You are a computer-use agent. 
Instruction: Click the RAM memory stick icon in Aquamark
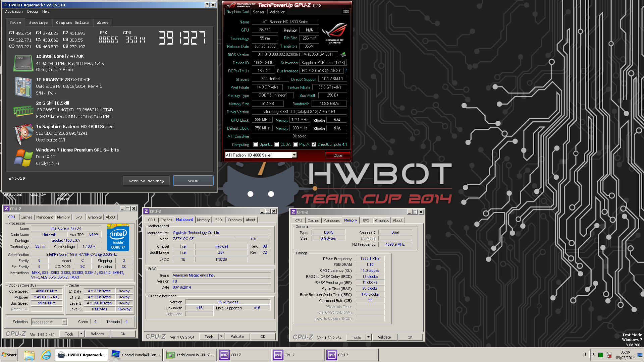[x=23, y=111]
